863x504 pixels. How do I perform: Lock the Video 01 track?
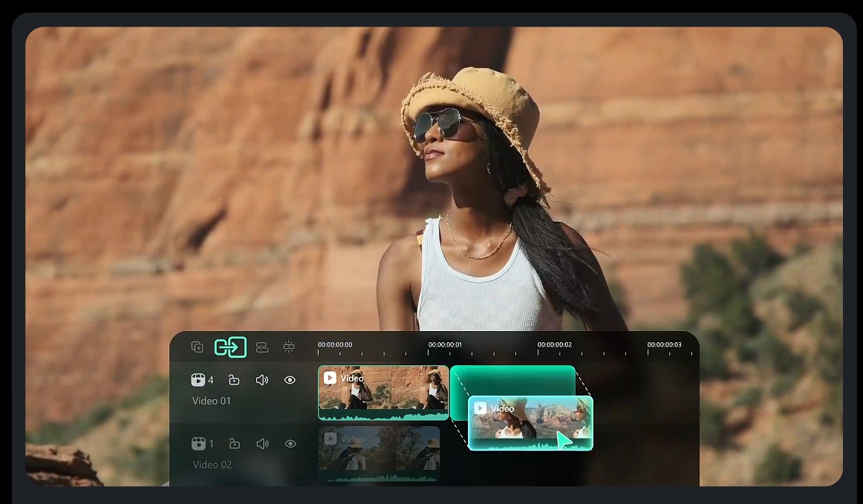point(234,379)
